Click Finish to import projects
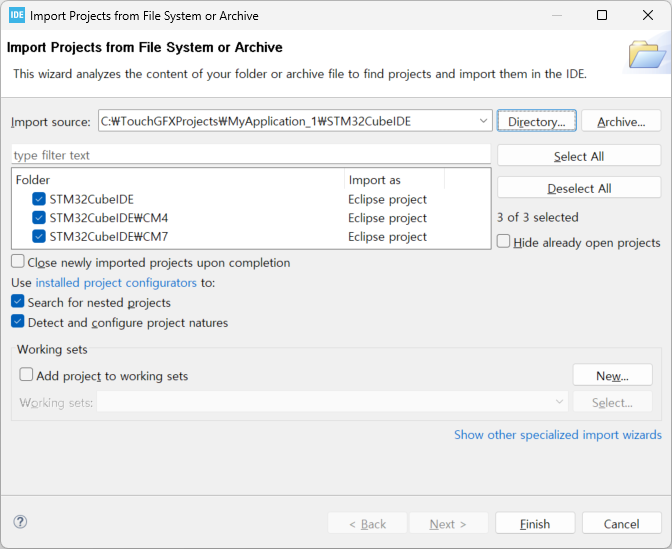 click(535, 523)
